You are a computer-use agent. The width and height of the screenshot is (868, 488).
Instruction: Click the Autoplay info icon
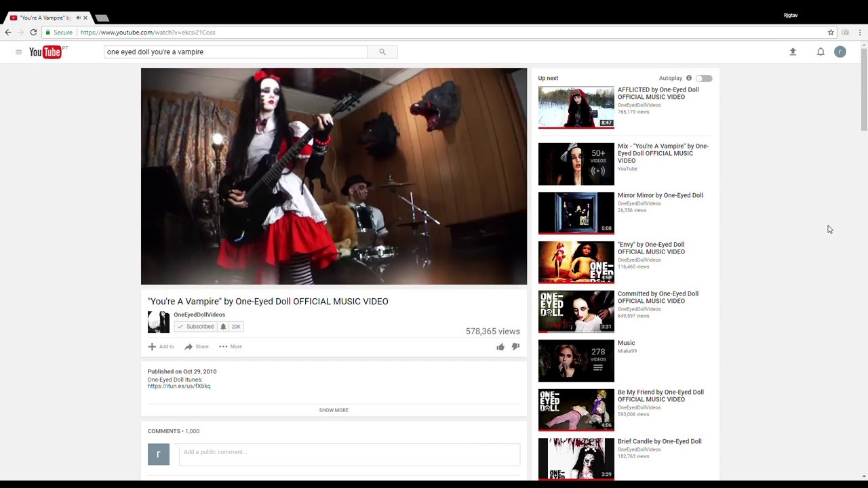(x=689, y=78)
